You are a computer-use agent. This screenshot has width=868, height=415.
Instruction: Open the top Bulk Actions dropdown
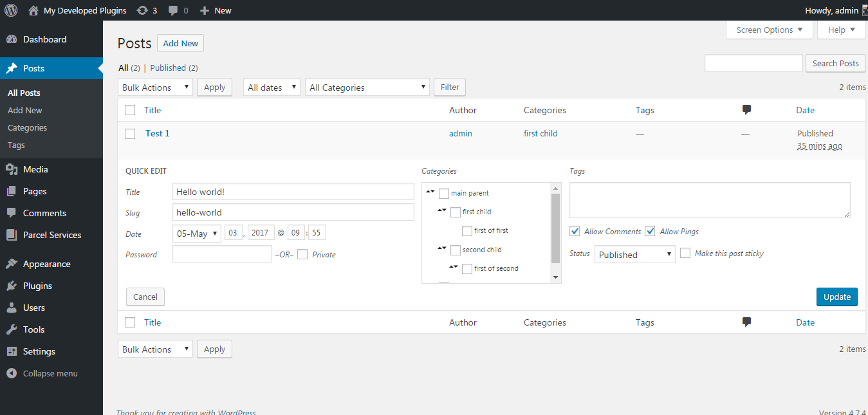pos(155,88)
